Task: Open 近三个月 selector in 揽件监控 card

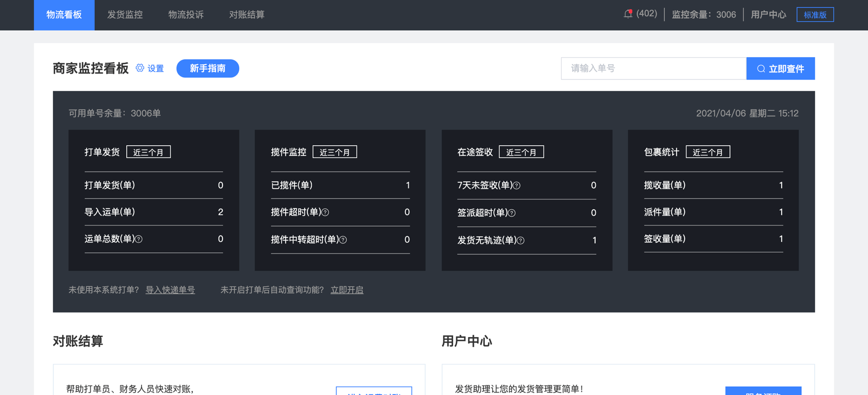Action: [335, 152]
